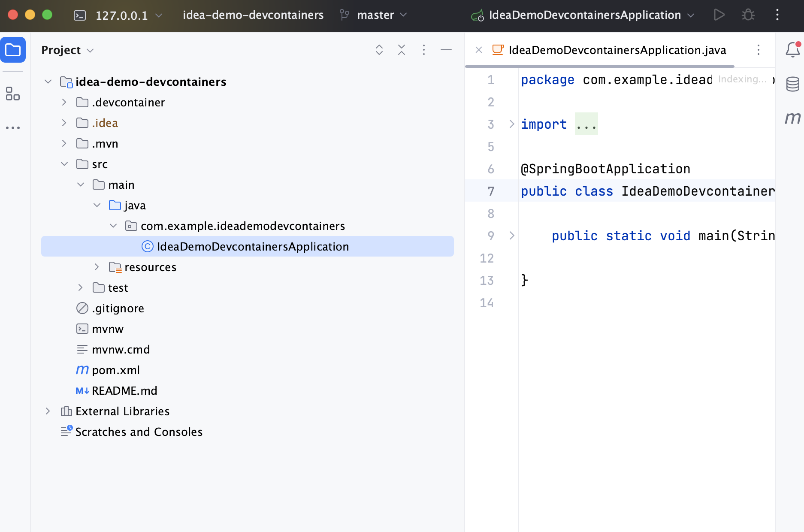Collapse all nodes in the Project tree

click(x=402, y=50)
